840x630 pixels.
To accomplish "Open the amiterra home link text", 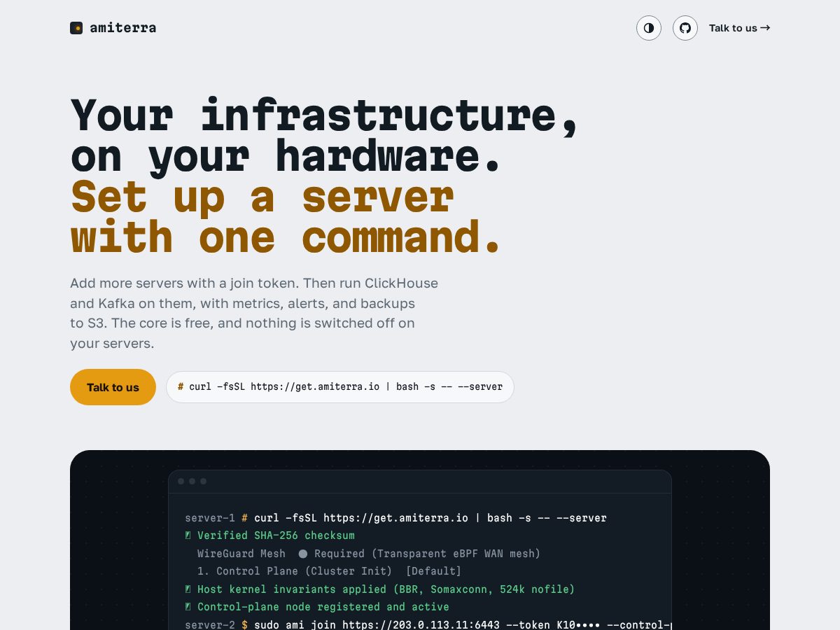I will [x=123, y=28].
